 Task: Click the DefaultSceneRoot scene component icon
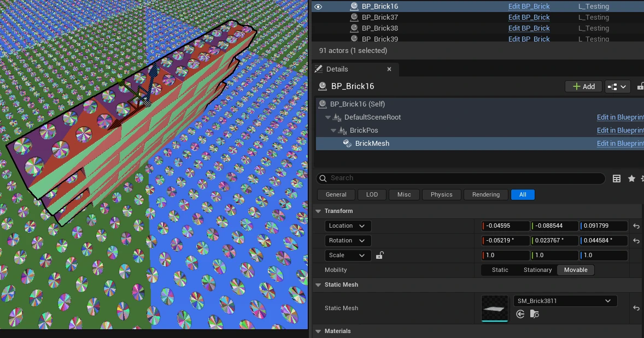point(337,117)
